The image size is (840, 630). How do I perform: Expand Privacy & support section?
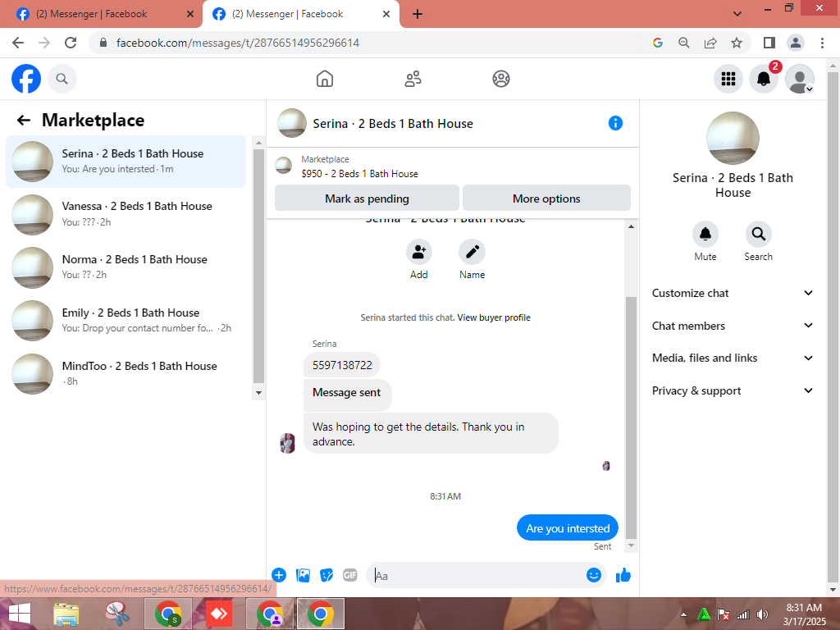coord(733,390)
